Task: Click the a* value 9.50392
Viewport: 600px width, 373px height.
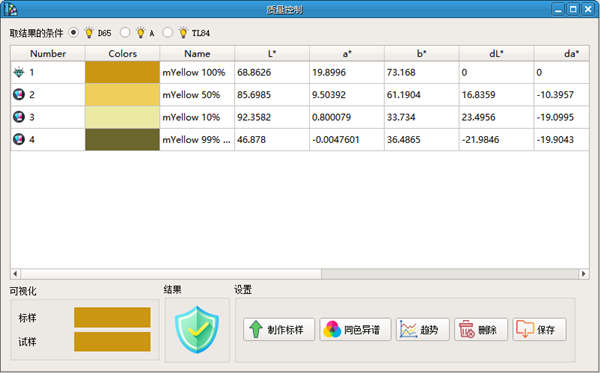Action: pos(329,94)
